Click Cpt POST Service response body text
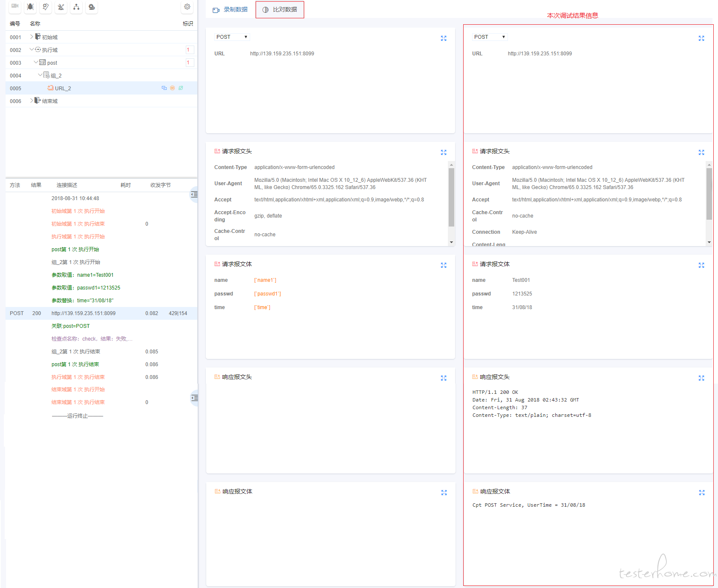The height and width of the screenshot is (588, 718). [529, 505]
